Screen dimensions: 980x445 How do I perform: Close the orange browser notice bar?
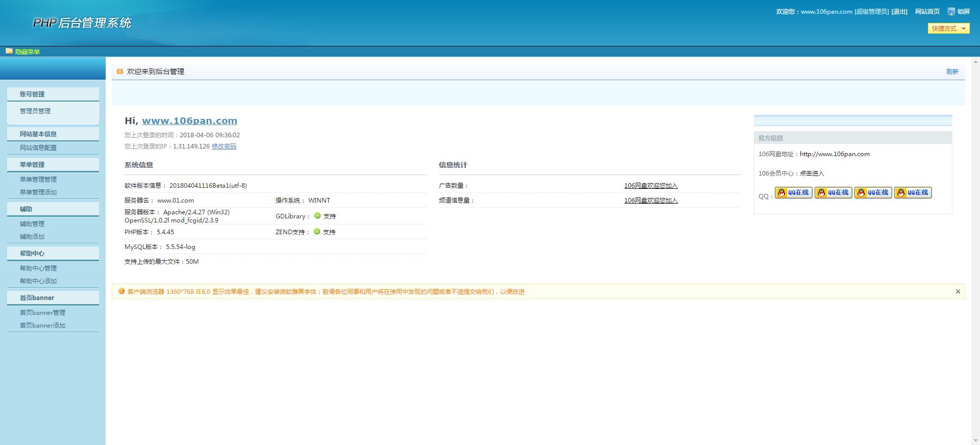(x=958, y=291)
